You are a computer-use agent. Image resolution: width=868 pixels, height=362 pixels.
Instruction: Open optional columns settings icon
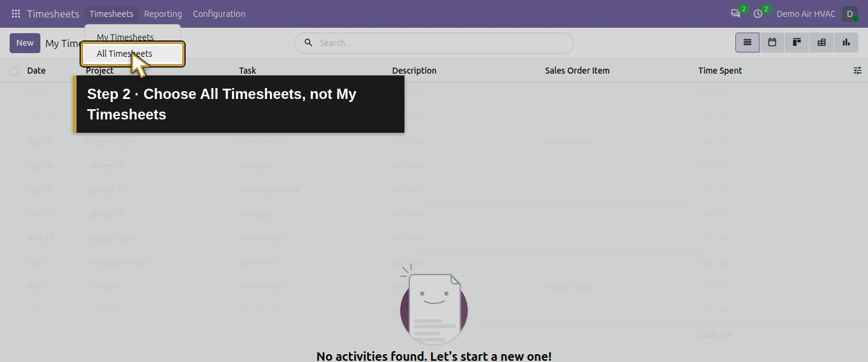(x=857, y=71)
